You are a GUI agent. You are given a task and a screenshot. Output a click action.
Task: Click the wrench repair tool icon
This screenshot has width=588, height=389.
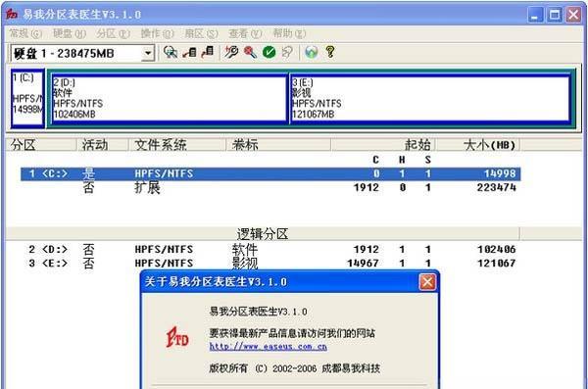pyautogui.click(x=231, y=52)
